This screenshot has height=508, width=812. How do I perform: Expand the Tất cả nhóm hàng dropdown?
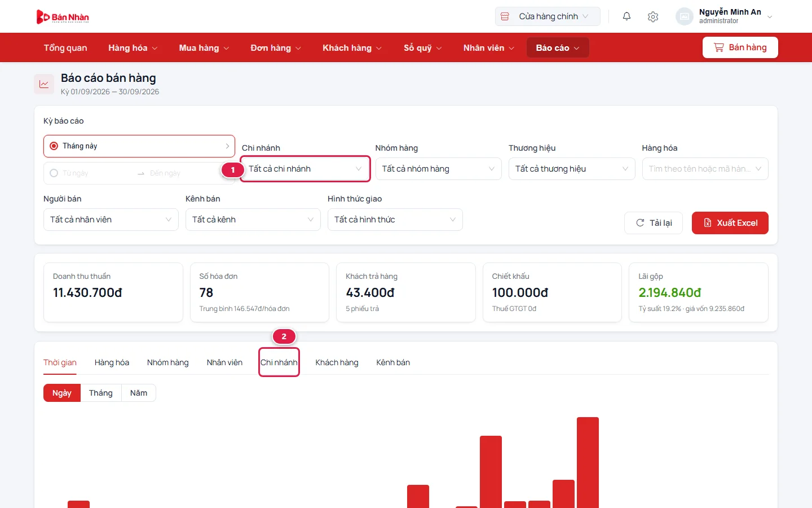pos(438,169)
